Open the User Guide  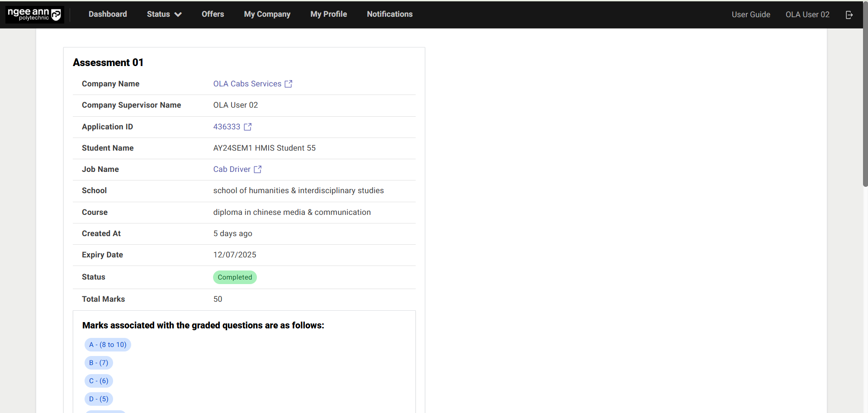click(750, 14)
